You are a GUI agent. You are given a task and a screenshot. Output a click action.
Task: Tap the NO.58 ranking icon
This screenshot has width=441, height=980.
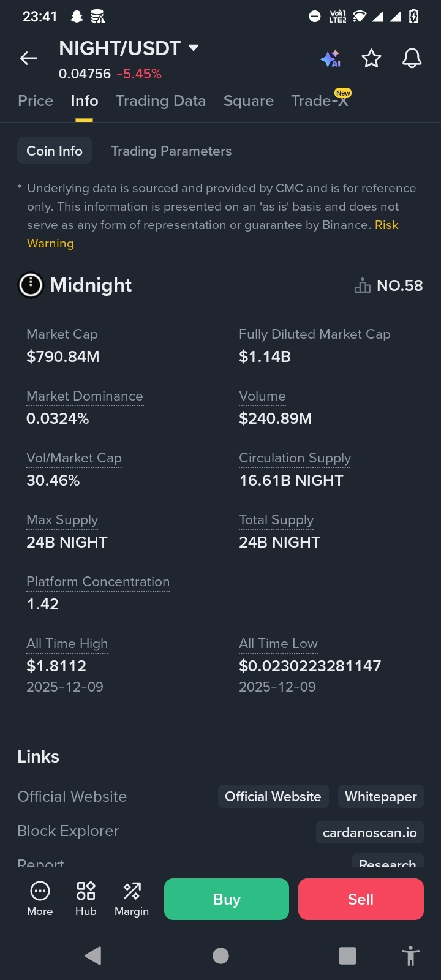(x=363, y=285)
